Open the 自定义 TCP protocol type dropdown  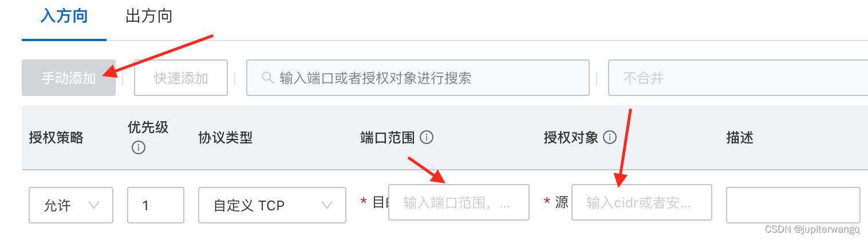(x=272, y=205)
